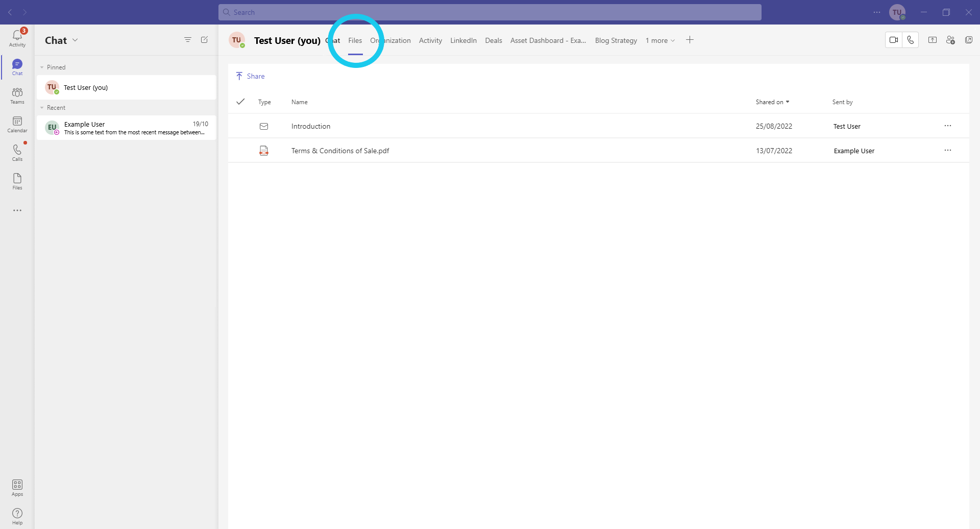Expand the 1 more tabs dropdown
The image size is (980, 529).
[660, 40]
